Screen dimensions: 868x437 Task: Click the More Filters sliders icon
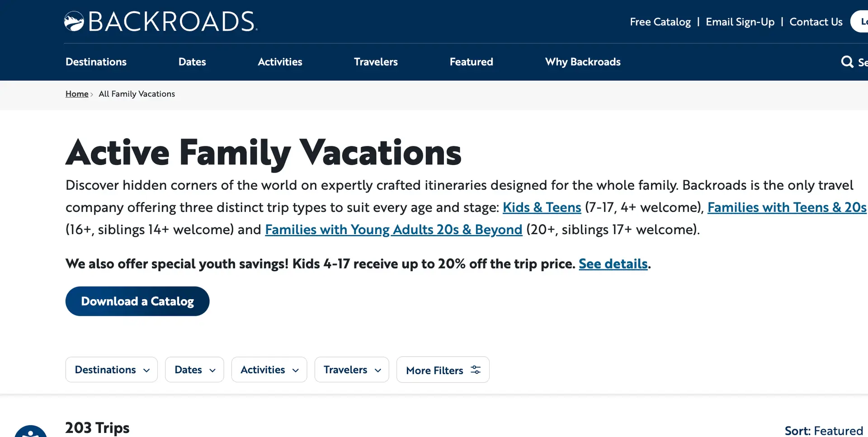[476, 370]
